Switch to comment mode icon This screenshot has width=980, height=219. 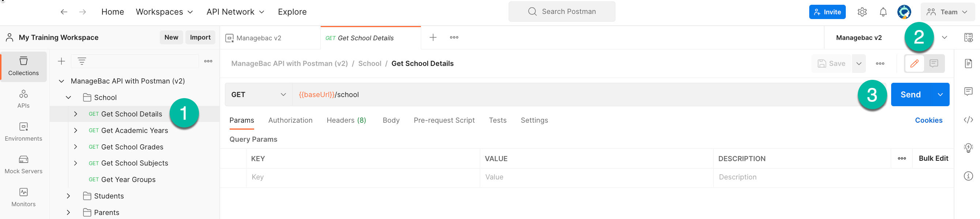(x=934, y=64)
